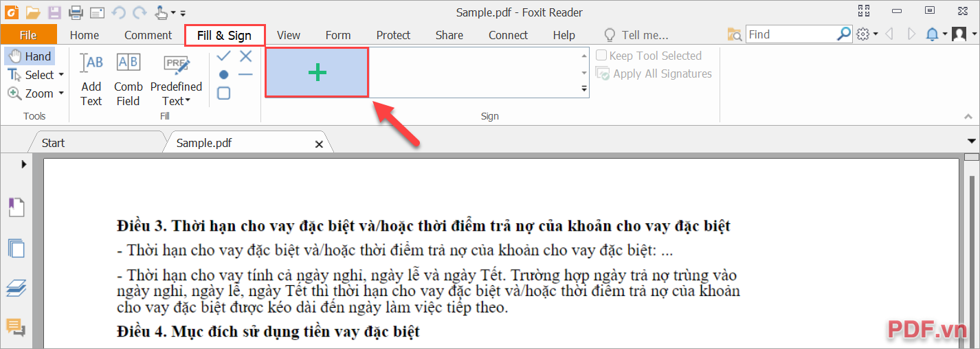Screen dimensions: 980x349
Task: Switch to the Home tab
Action: pos(84,35)
